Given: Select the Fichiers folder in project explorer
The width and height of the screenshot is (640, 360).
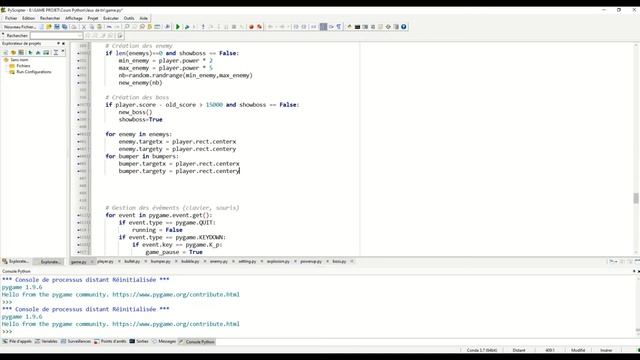Looking at the screenshot, I should pos(23,66).
